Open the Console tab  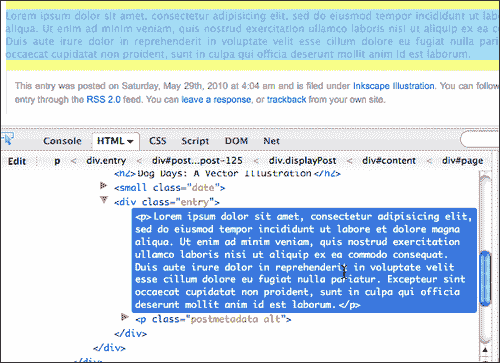[x=62, y=141]
